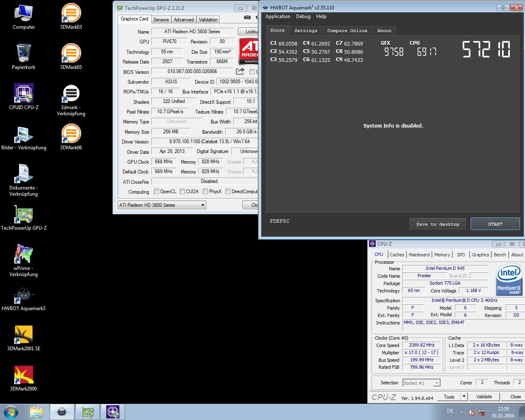Click the GPU-Z Lookup button
The image size is (525, 420).
click(x=249, y=32)
